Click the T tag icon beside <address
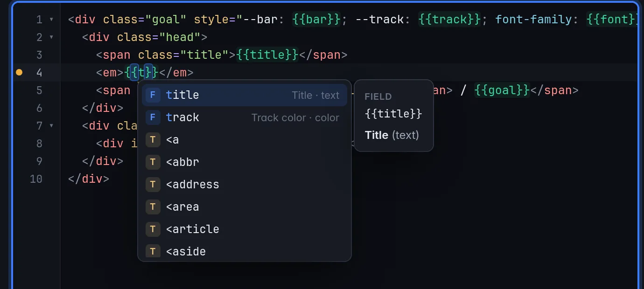The image size is (644, 289). point(153,185)
